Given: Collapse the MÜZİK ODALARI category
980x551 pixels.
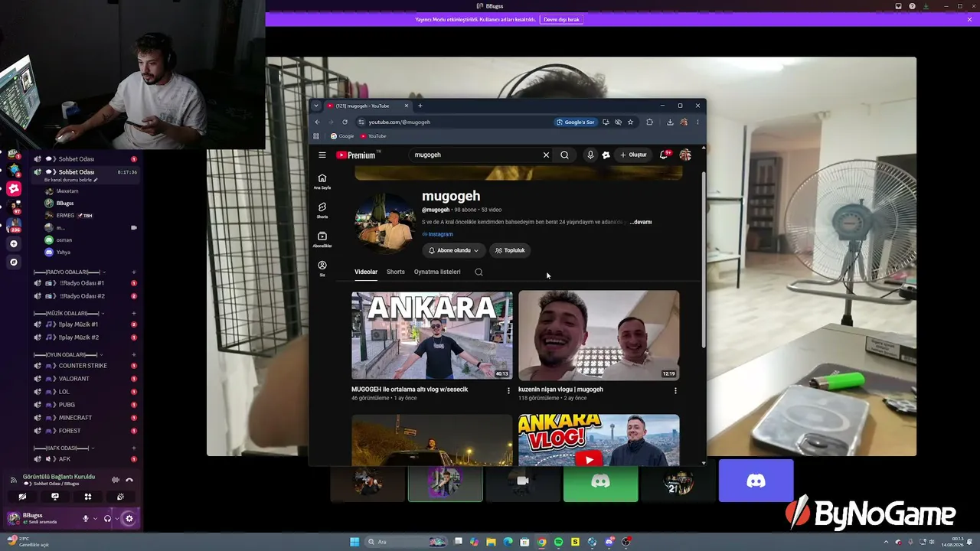Looking at the screenshot, I should pyautogui.click(x=70, y=313).
